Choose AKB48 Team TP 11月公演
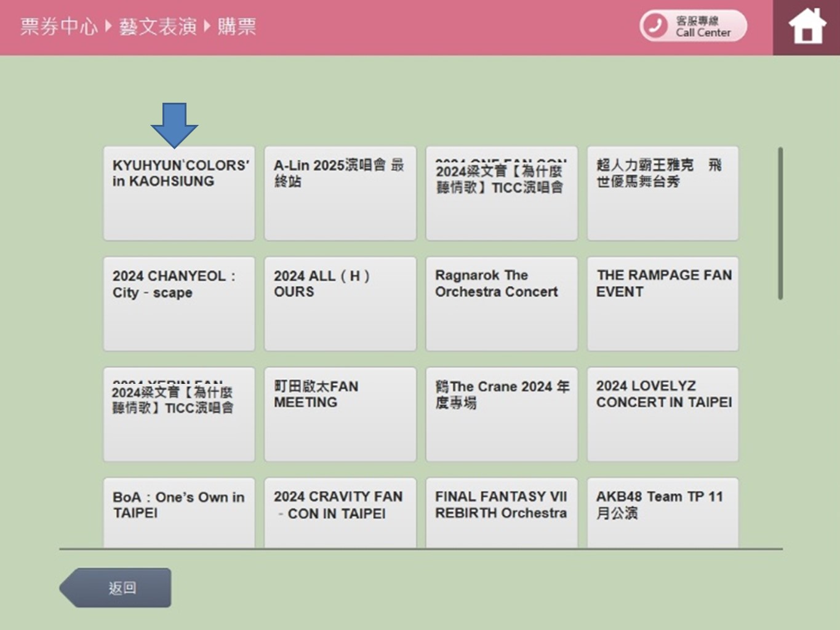The width and height of the screenshot is (840, 630). 663,512
